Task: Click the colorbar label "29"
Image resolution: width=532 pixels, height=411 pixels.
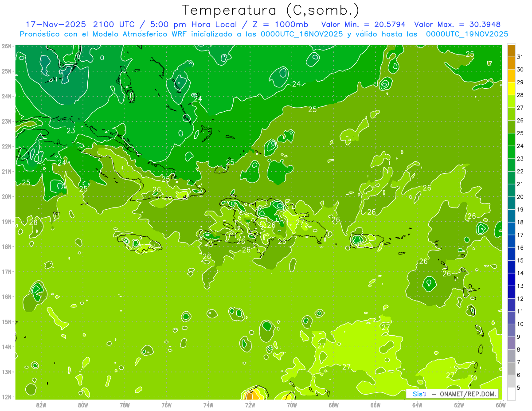Action: point(520,82)
